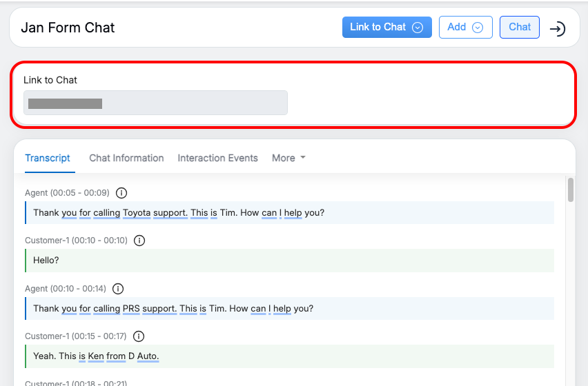The image size is (588, 386).
Task: Select the "Thank you for calling Toyota support" message
Action: click(x=179, y=213)
